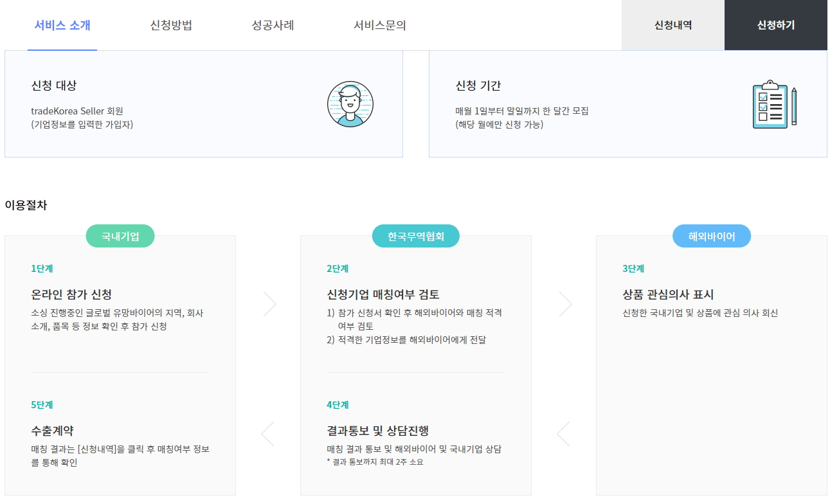
Task: Click the 온라인 참가 신청 heading
Action: [71, 294]
